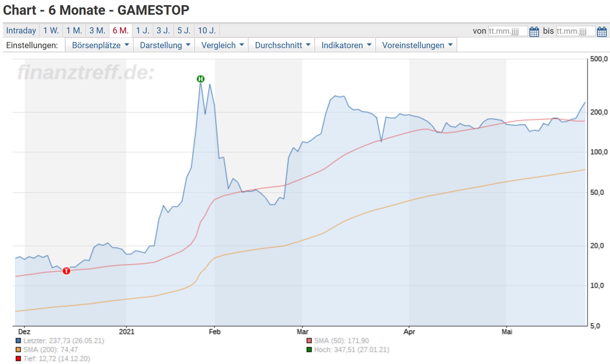
Task: Open the Vergleich comparison dropdown
Action: [222, 45]
